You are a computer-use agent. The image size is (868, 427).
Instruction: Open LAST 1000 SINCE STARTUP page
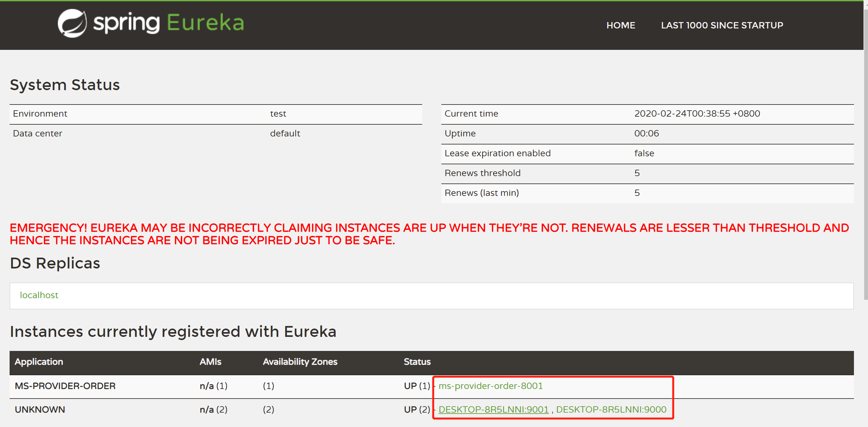coord(722,25)
